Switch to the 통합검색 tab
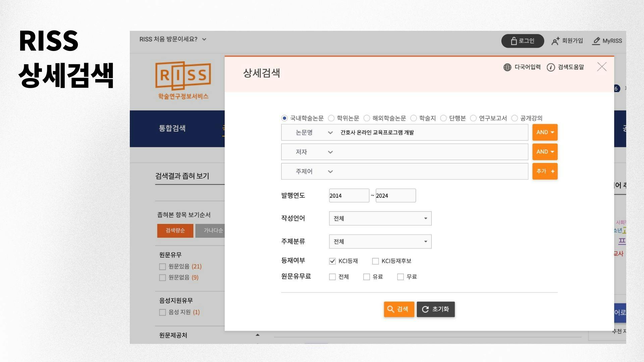 tap(172, 128)
